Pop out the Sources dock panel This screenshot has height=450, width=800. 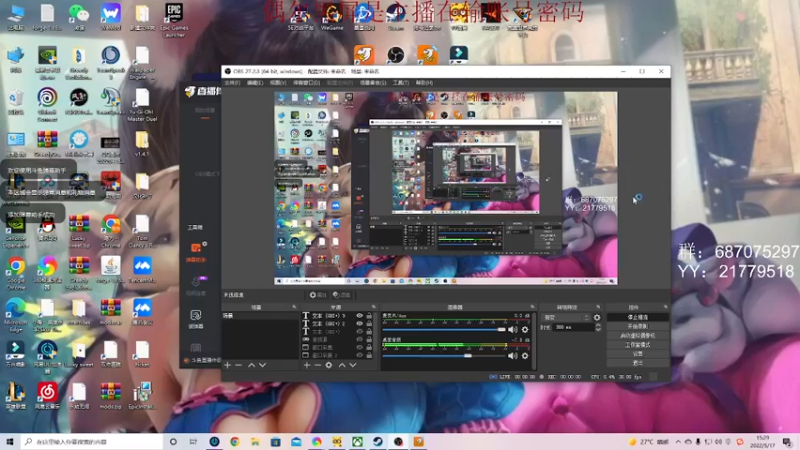pyautogui.click(x=373, y=307)
